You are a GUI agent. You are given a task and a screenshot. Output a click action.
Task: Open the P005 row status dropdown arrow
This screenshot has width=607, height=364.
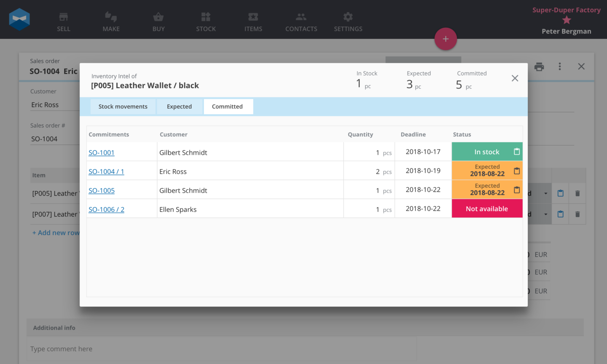coord(545,193)
